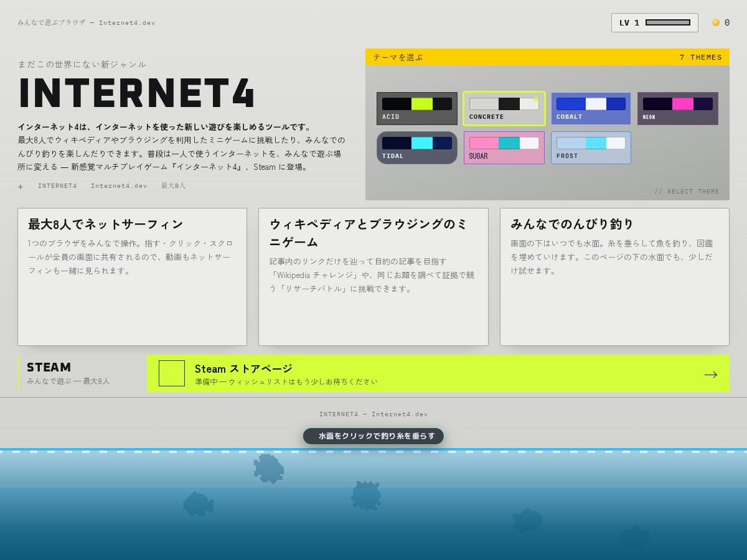Select the COBALT theme swatch

click(591, 109)
